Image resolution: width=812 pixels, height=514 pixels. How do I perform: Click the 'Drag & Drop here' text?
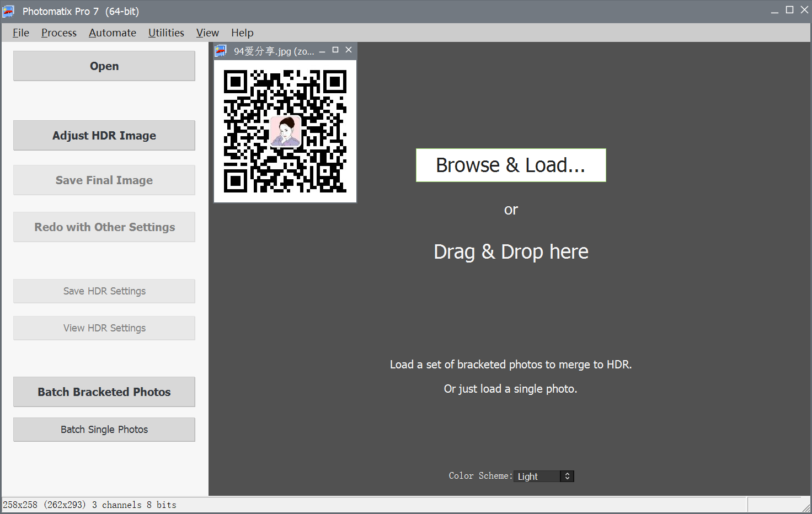pyautogui.click(x=511, y=252)
